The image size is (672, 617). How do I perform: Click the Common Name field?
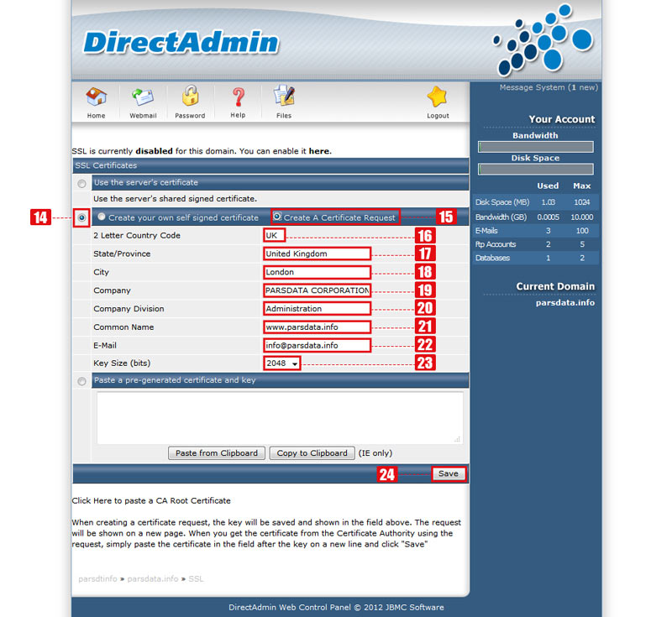click(x=318, y=327)
